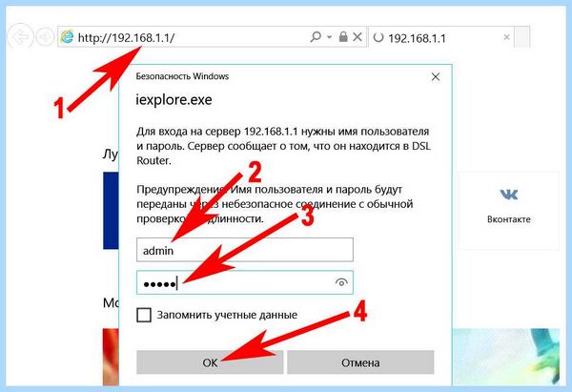Image resolution: width=572 pixels, height=392 pixels.
Task: Select the 192.168.1.1 browser tab
Action: [441, 37]
